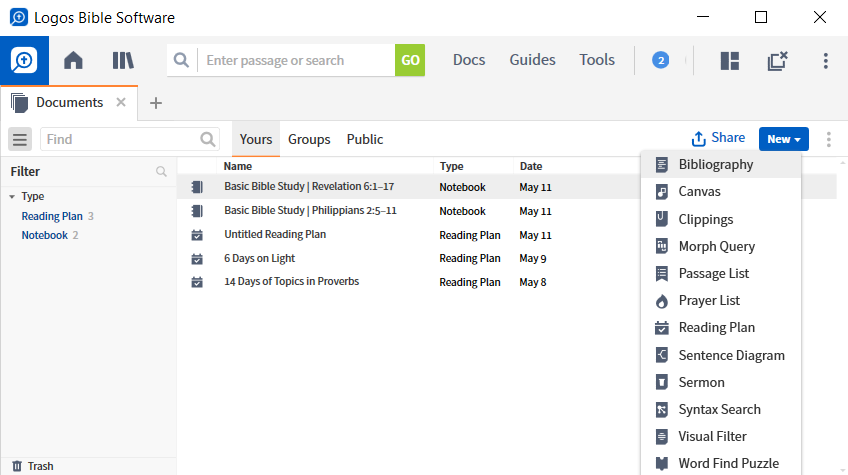Open the Tools menu

point(597,60)
